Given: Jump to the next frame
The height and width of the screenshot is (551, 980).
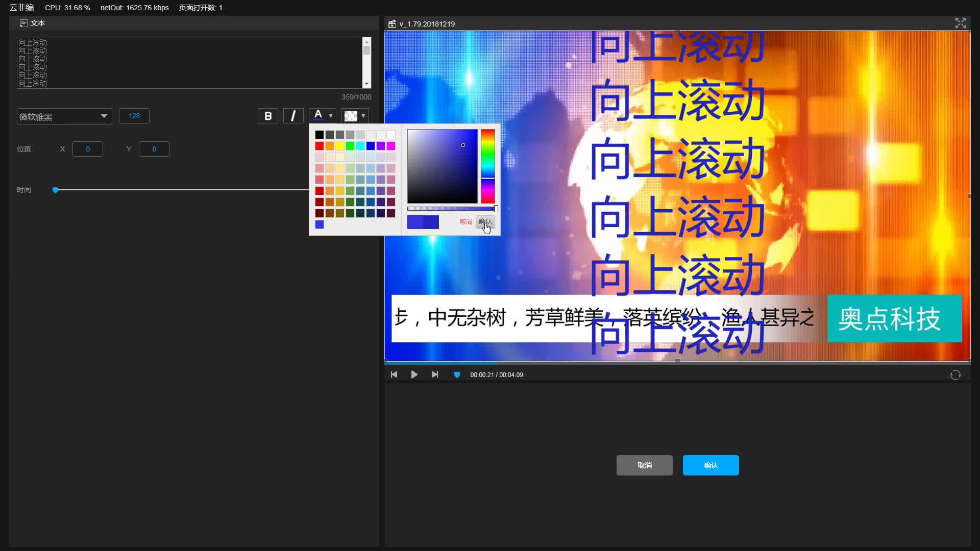Looking at the screenshot, I should [x=435, y=374].
